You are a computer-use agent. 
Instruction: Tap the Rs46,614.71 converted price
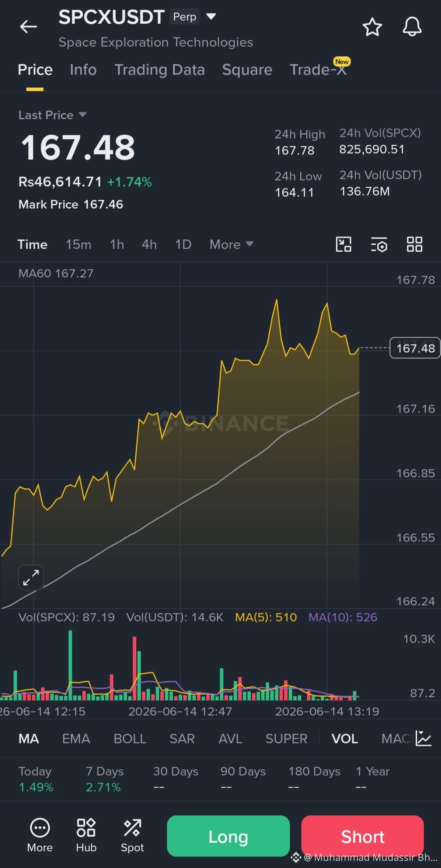tap(60, 182)
